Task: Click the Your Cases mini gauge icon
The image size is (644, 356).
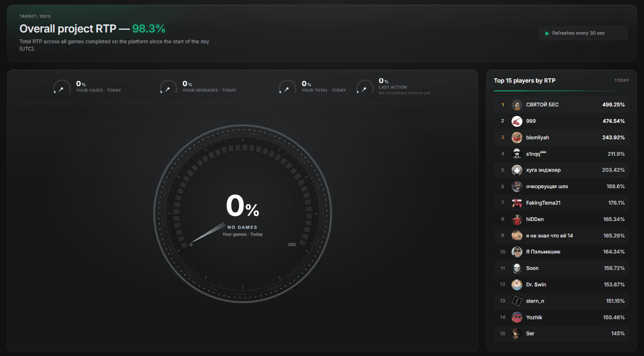Action: coord(62,87)
